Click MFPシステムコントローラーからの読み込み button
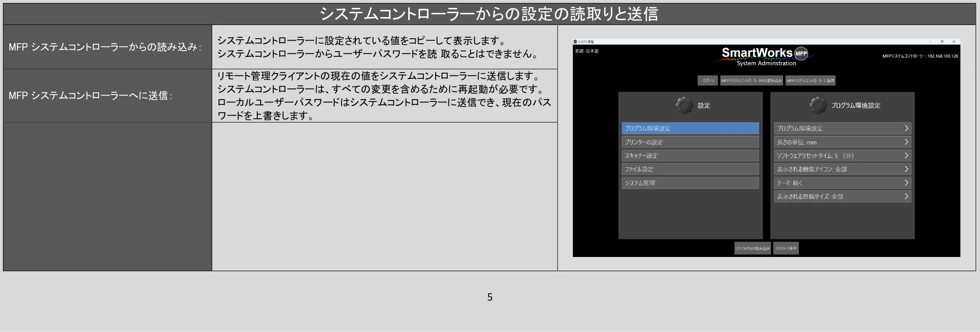The width and height of the screenshot is (980, 332). click(752, 80)
